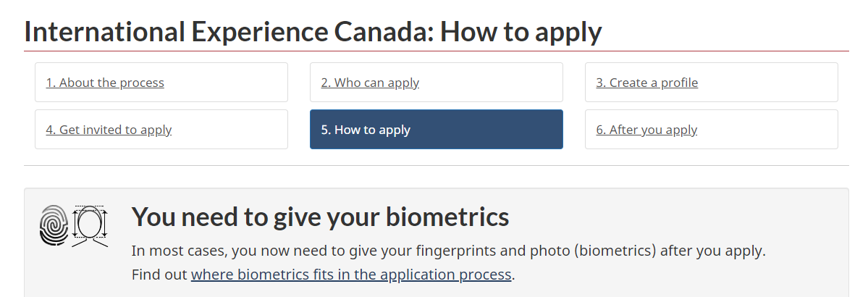Image resolution: width=868 pixels, height=297 pixels.
Task: Follow the where biometrics fits link
Action: tap(351, 275)
